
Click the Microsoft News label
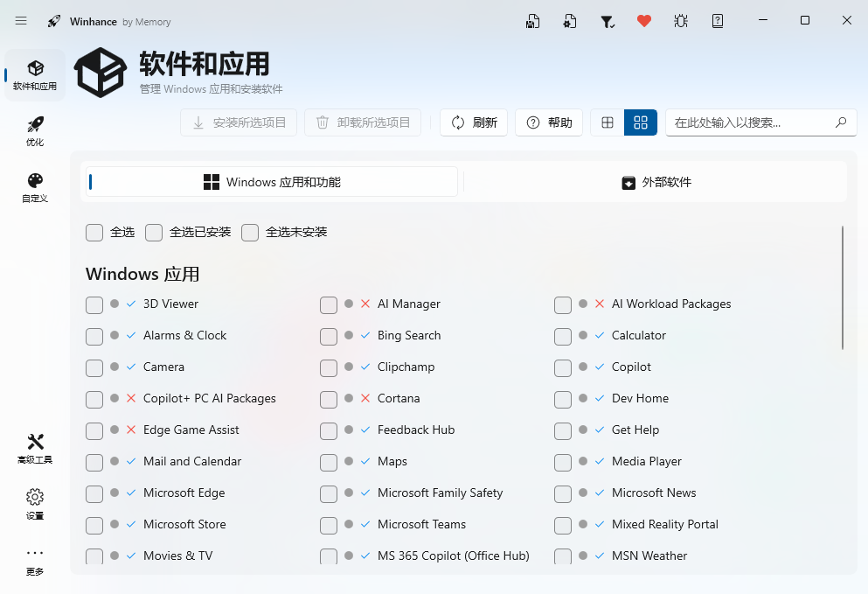pyautogui.click(x=654, y=493)
